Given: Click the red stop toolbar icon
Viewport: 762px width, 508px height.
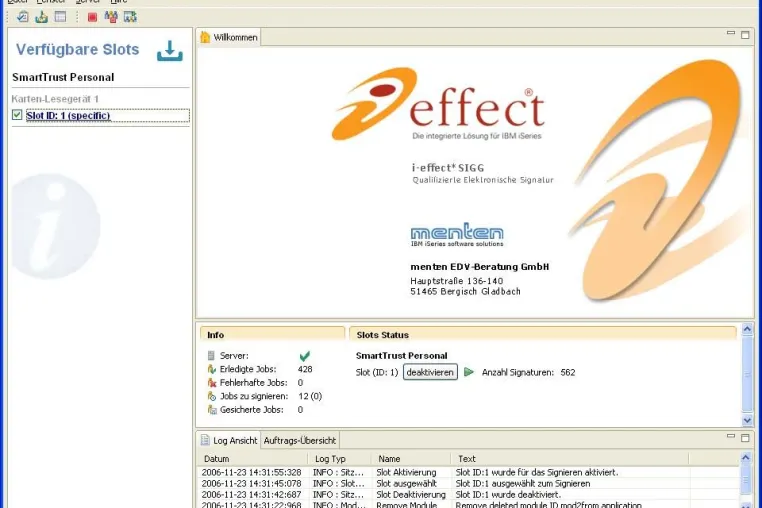Looking at the screenshot, I should pyautogui.click(x=92, y=18).
